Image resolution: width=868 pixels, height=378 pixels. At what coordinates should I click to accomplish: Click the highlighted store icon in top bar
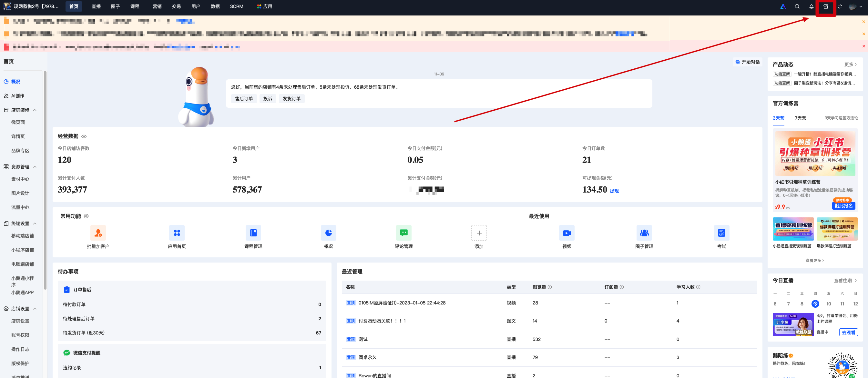[825, 6]
